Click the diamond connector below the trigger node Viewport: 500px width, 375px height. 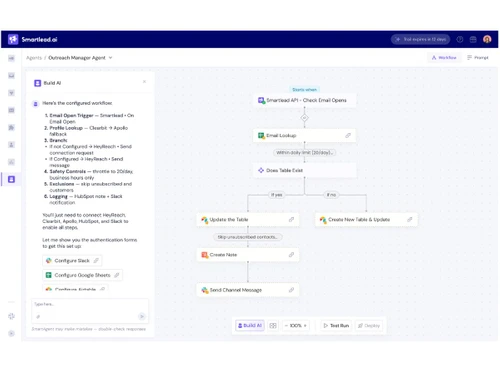point(304,118)
